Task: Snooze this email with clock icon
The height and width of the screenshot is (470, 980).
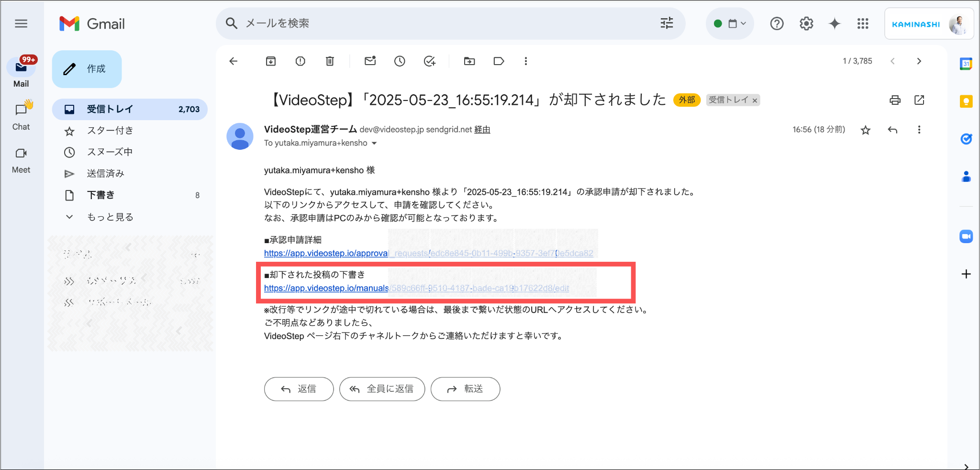Action: click(400, 61)
